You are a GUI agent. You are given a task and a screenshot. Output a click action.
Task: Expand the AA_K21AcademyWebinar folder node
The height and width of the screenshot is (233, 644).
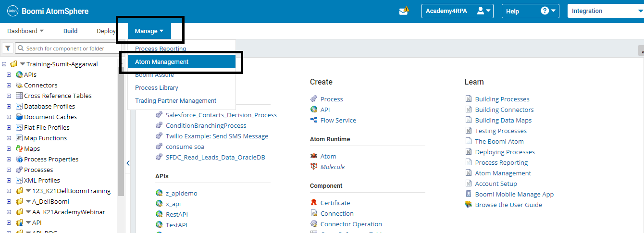point(9,212)
